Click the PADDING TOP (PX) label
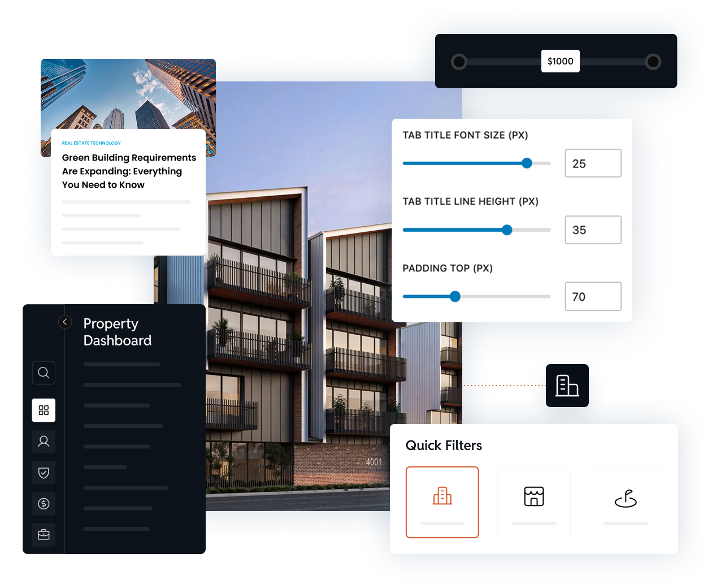This screenshot has height=588, width=712. pos(448,268)
